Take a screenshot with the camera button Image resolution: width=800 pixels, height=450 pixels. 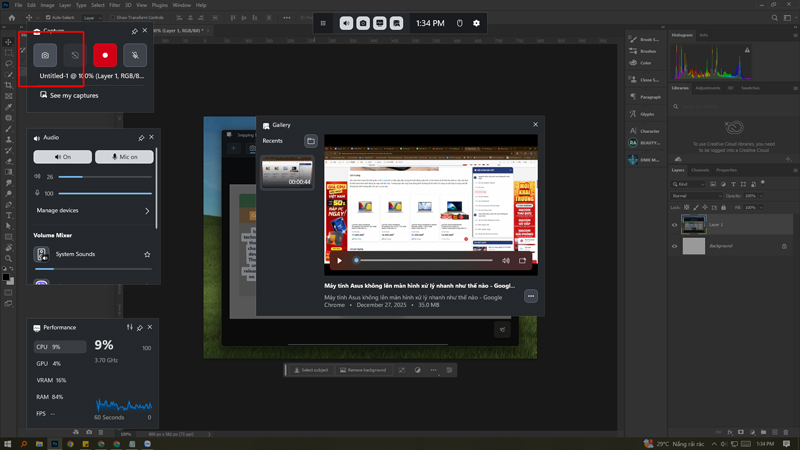point(45,56)
